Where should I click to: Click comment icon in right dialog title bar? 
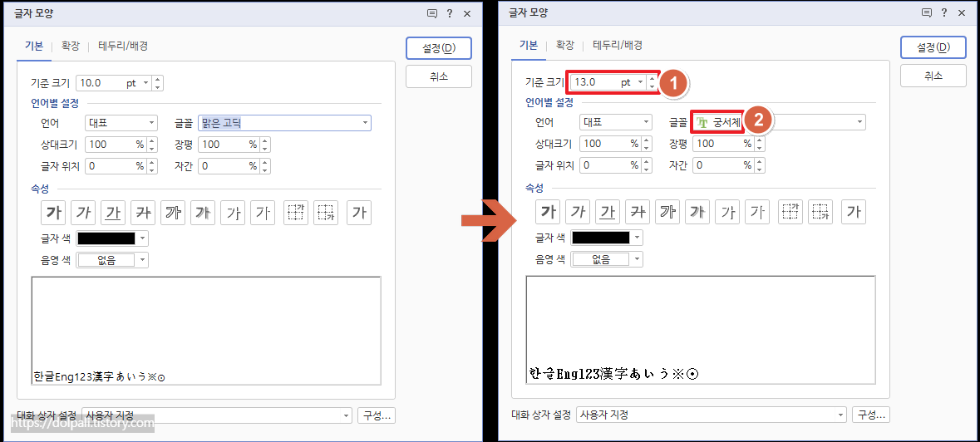point(926,13)
